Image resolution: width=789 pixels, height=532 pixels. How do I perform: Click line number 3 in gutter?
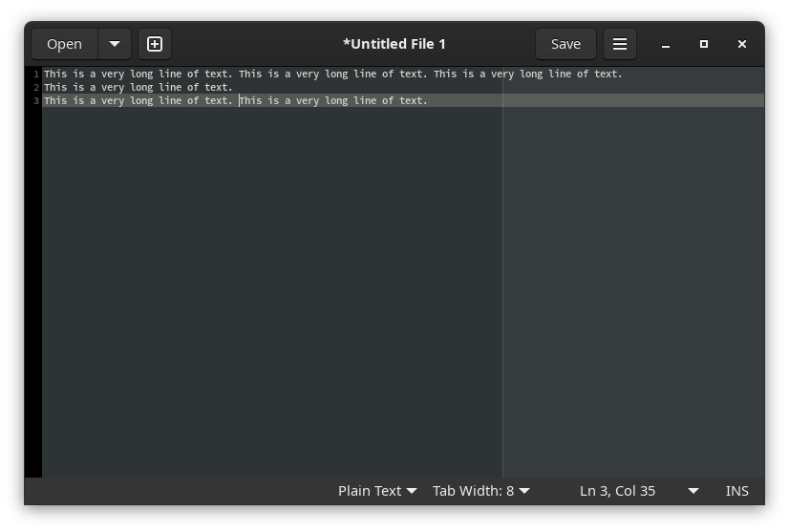[x=36, y=101]
